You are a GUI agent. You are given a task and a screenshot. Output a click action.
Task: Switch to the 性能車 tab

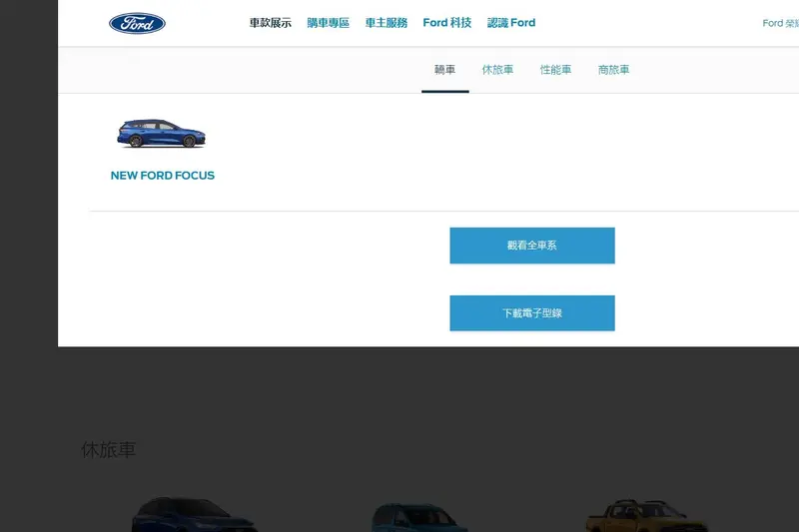click(555, 70)
